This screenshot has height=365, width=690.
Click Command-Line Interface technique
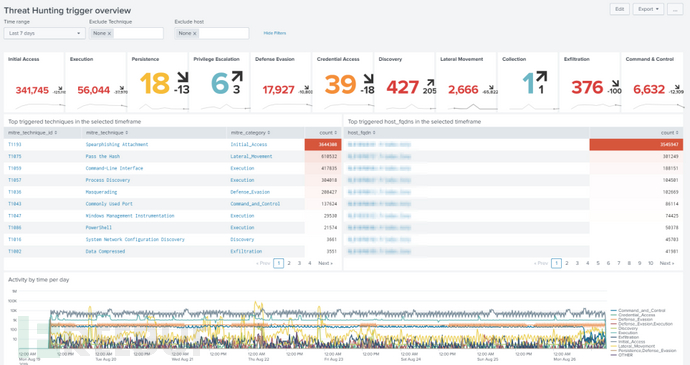(114, 168)
